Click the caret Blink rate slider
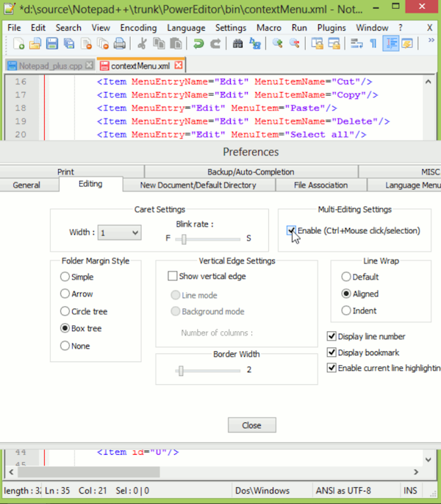Screen dimensions: 441x504 (x=208, y=239)
